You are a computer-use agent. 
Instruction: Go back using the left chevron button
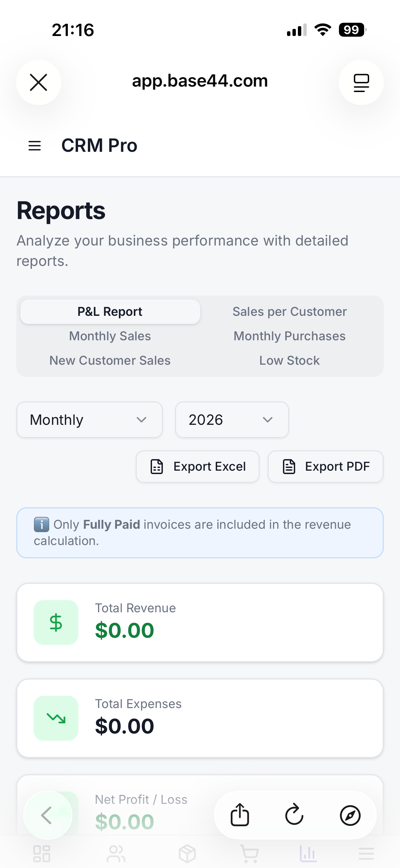[x=47, y=815]
